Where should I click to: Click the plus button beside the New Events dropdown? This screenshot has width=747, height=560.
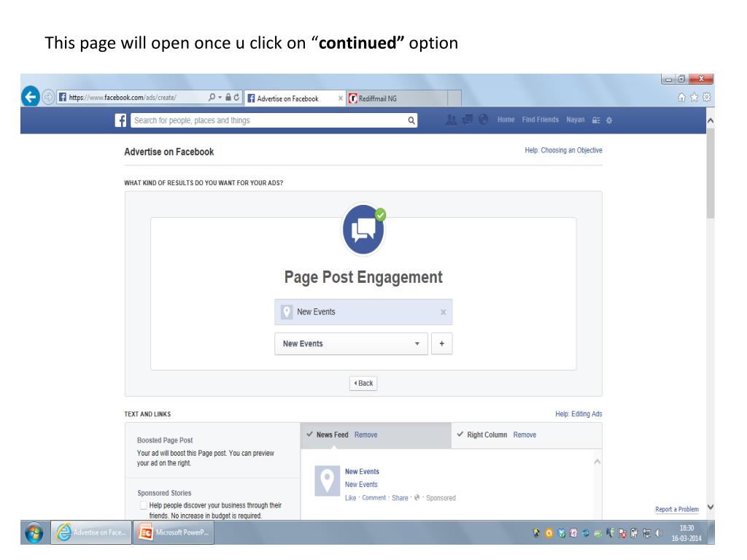pyautogui.click(x=441, y=343)
